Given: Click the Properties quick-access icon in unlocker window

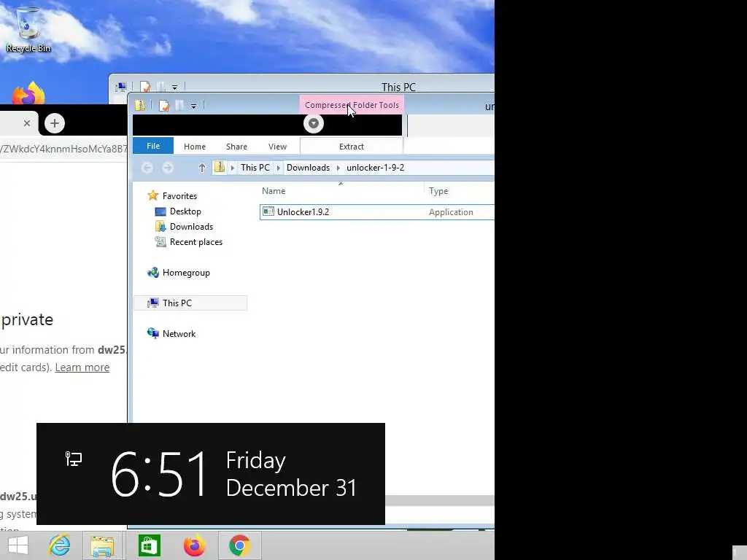Looking at the screenshot, I should coord(164,105).
